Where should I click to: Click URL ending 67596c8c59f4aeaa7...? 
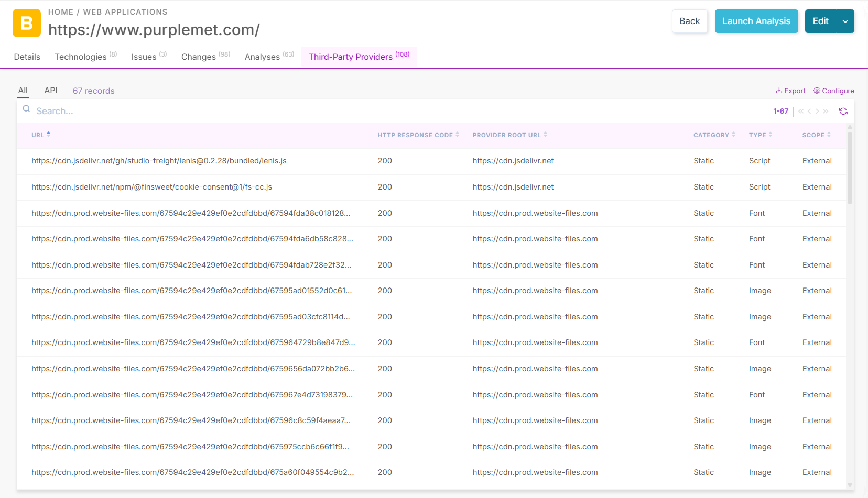pos(191,420)
